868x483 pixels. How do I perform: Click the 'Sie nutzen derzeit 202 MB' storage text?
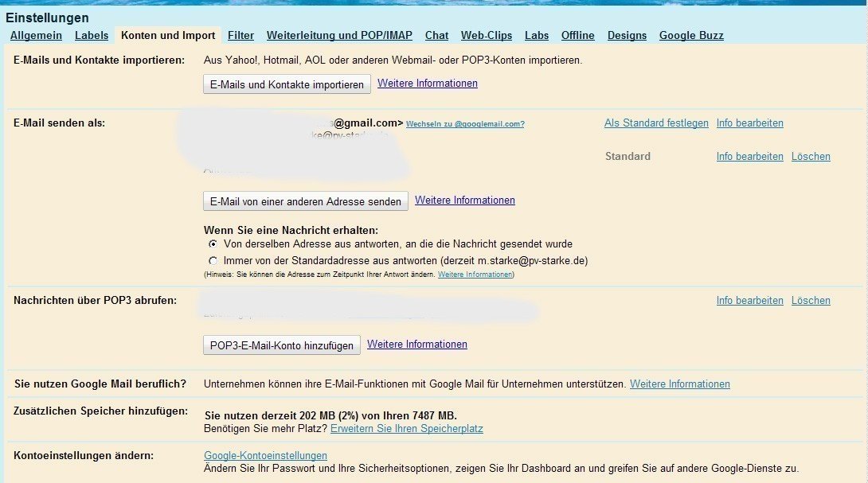click(x=330, y=415)
